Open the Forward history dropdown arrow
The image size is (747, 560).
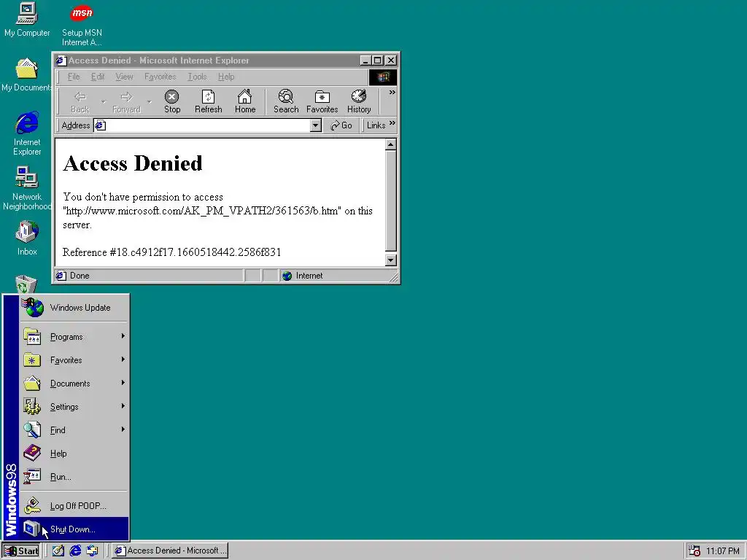click(x=149, y=102)
